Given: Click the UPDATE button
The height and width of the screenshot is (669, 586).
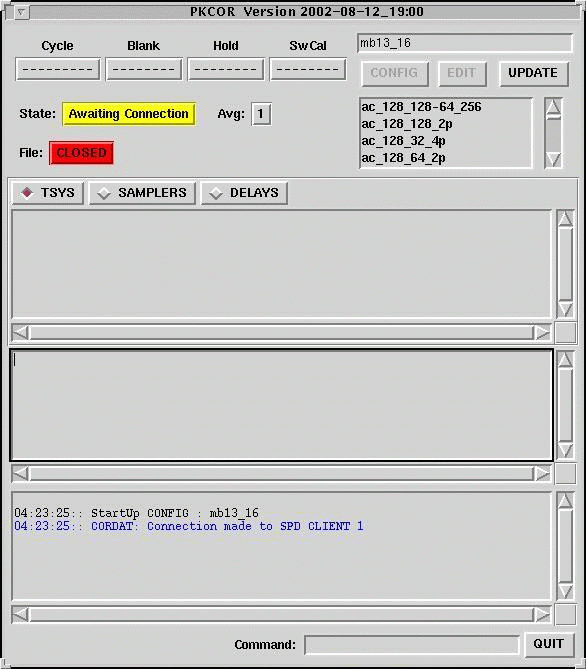Looking at the screenshot, I should click(534, 73).
